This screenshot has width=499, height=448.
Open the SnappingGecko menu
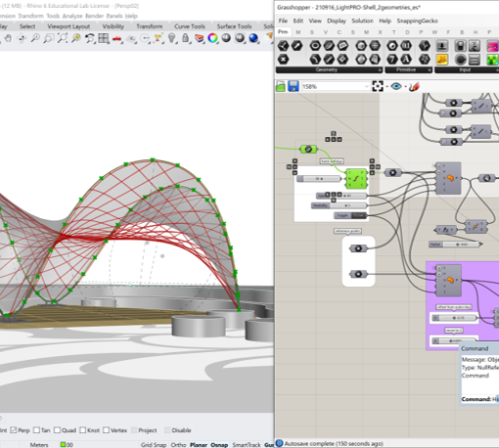[417, 21]
